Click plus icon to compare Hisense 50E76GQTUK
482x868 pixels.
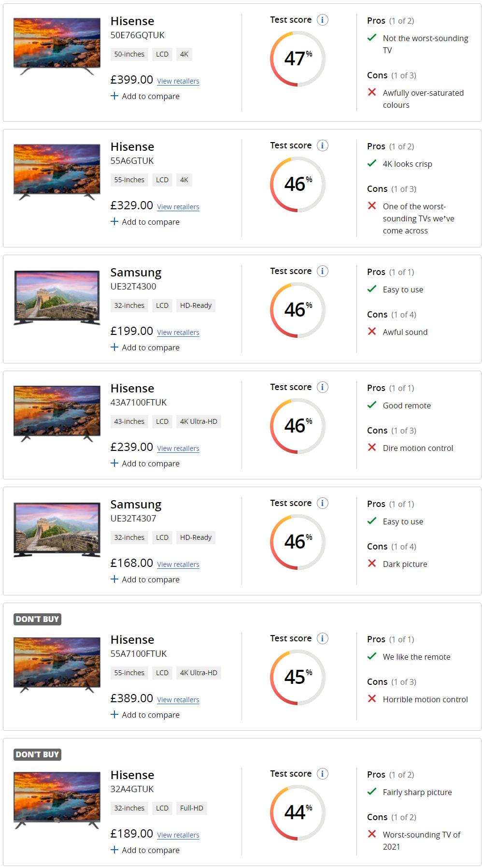point(114,96)
